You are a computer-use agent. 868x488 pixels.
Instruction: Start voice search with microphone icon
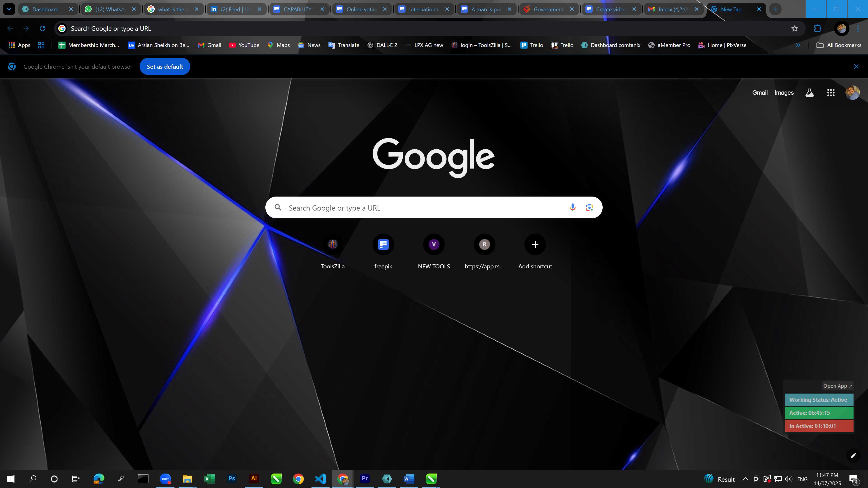click(573, 208)
